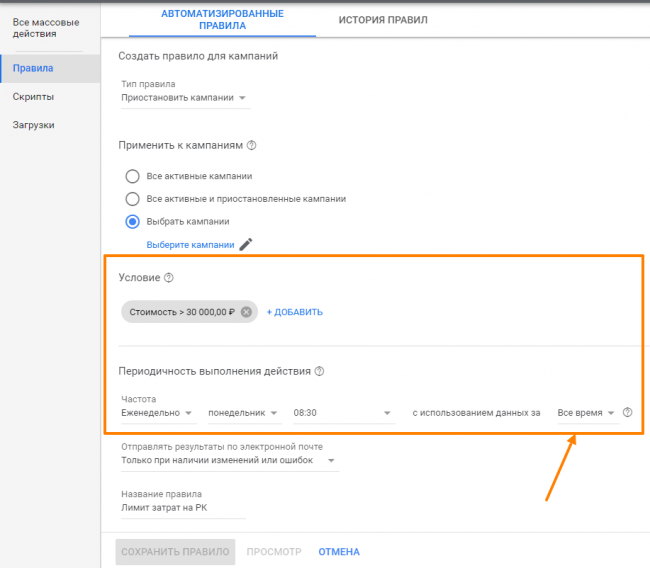Click help icon next to Применить к кампаниям
The height and width of the screenshot is (568, 650).
click(252, 145)
